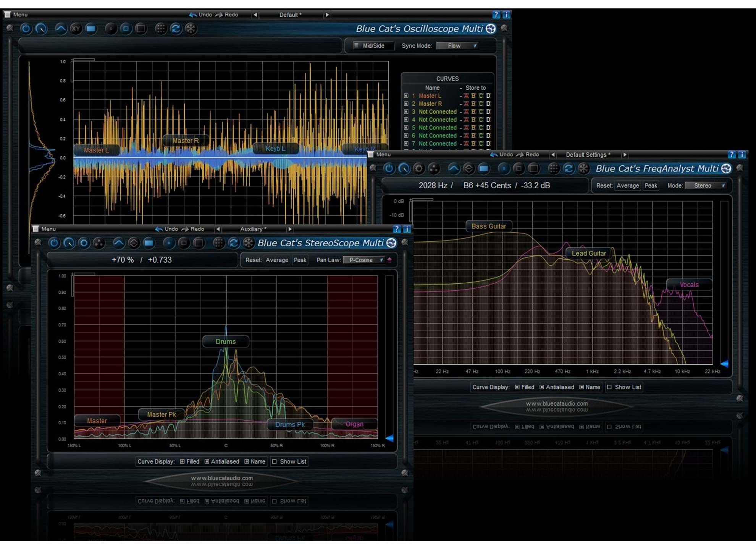Open the FreqAnalyst Mode Stereo dropdown
Viewport: 756px width, 550px height.
(x=706, y=186)
